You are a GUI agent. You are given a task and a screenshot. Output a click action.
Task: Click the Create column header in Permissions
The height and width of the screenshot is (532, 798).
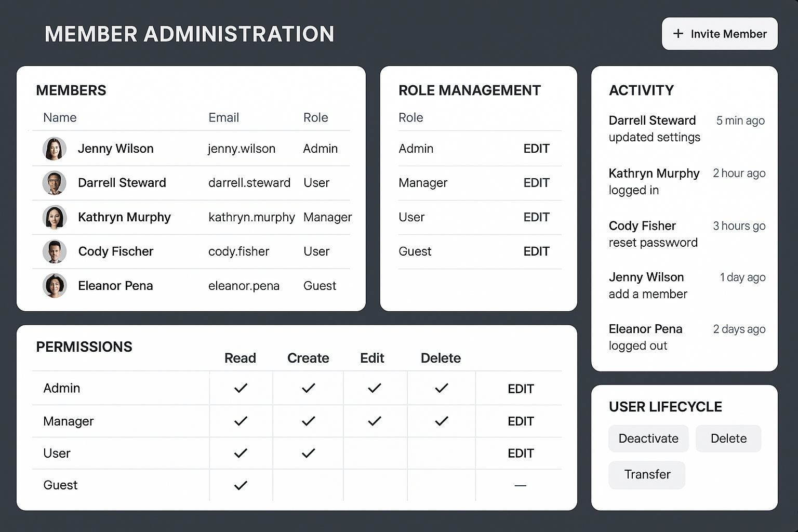[x=308, y=358]
